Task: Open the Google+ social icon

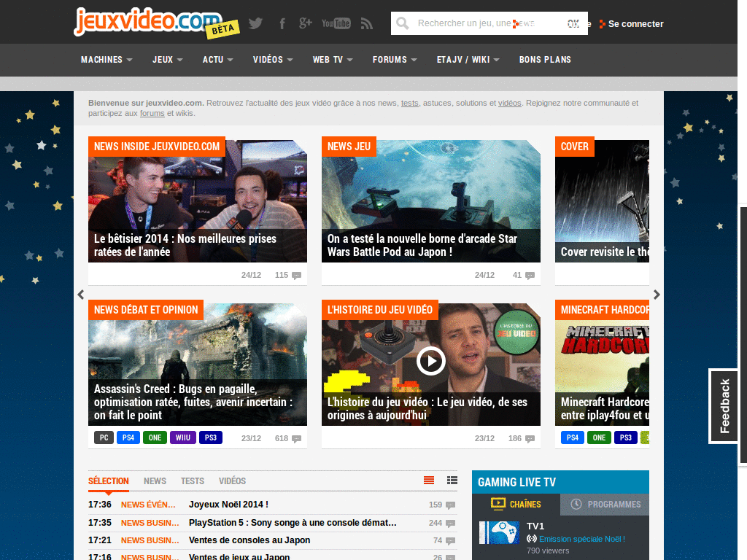Action: 306,23
